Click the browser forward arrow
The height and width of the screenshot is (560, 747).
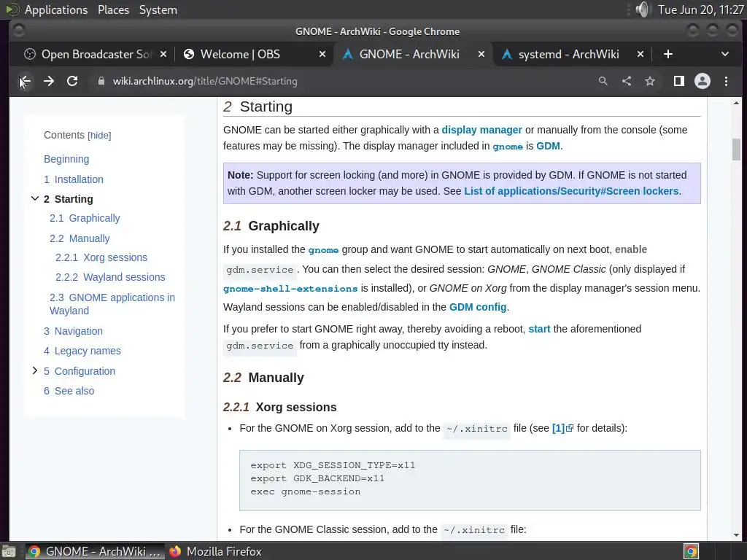pyautogui.click(x=49, y=82)
